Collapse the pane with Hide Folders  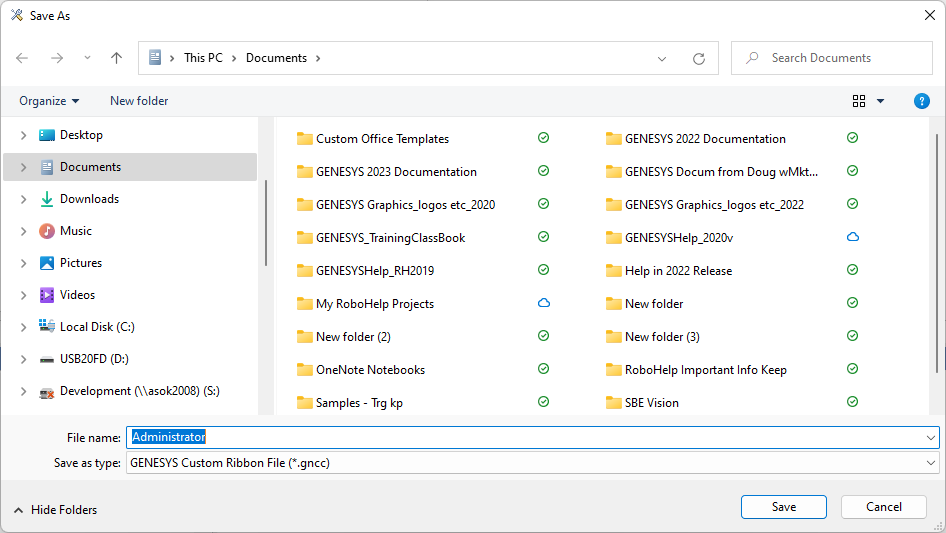point(55,510)
